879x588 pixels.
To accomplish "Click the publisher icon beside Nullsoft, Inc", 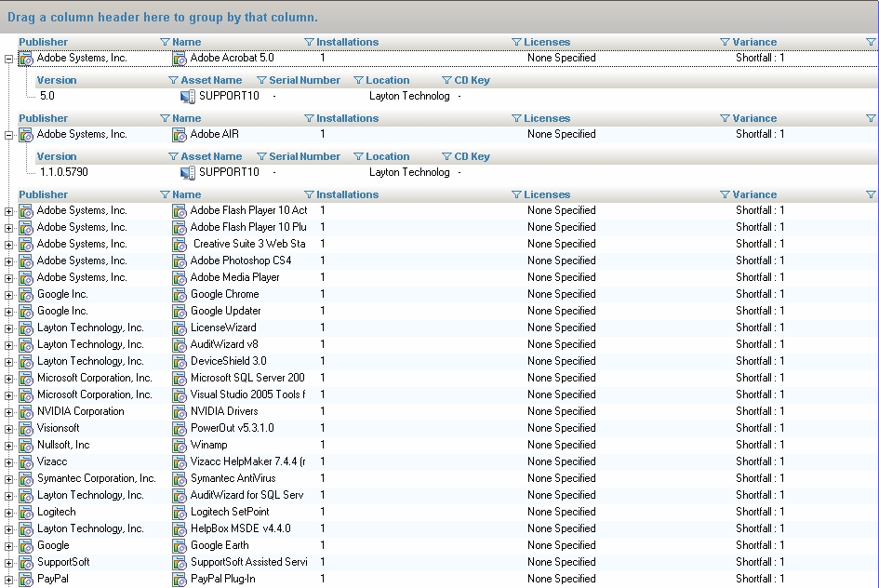I will pos(26,446).
